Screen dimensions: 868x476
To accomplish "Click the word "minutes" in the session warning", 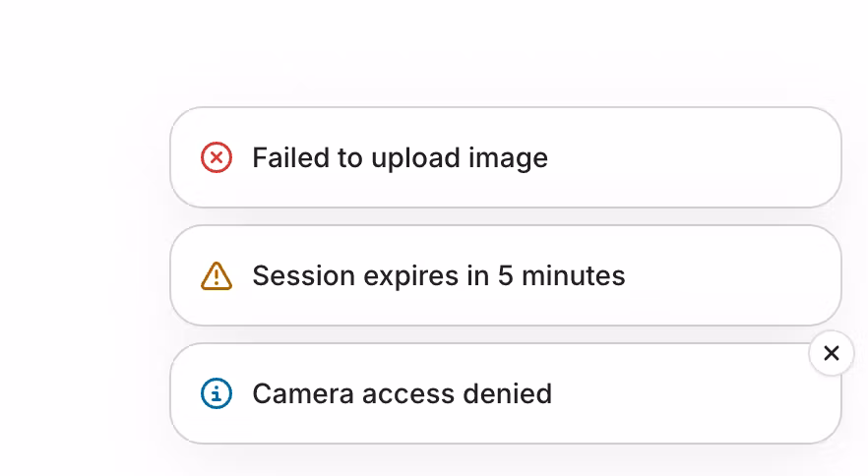I will [x=574, y=275].
